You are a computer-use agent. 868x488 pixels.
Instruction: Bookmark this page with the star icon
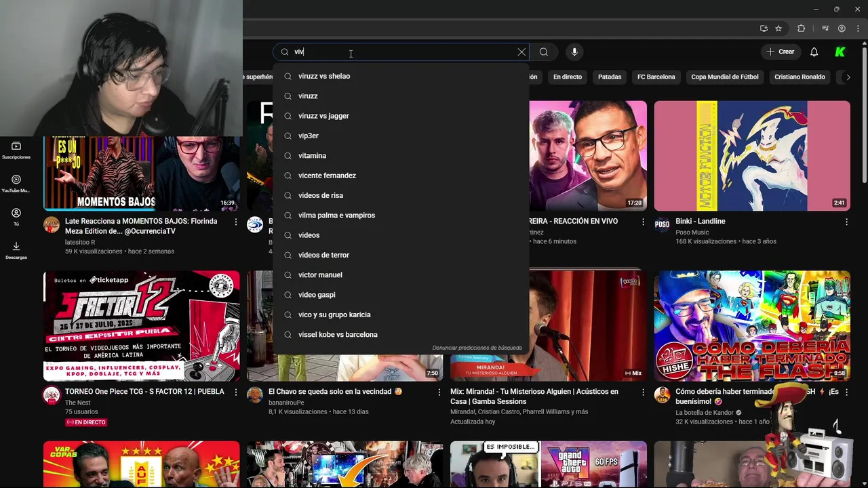point(778,28)
